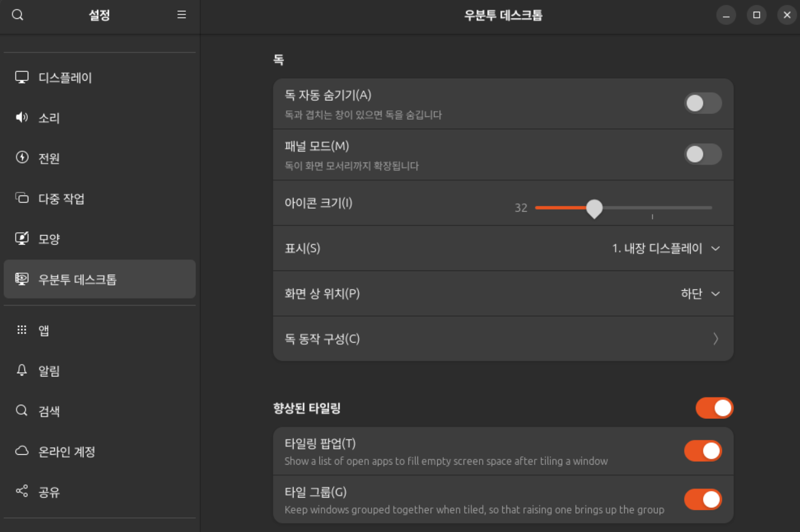Screen dimensions: 800x532
Task: Click 'Show a list of open apps' description
Action: click(x=446, y=461)
